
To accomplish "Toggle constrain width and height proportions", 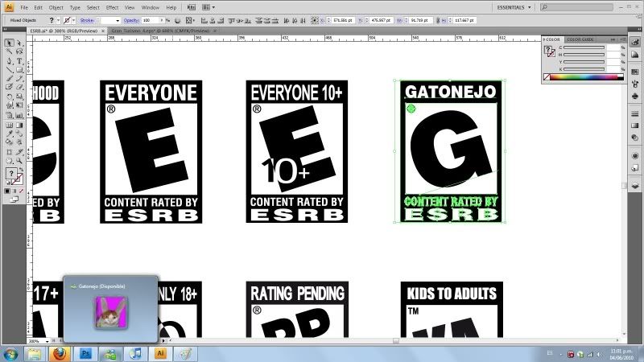I will 438,20.
